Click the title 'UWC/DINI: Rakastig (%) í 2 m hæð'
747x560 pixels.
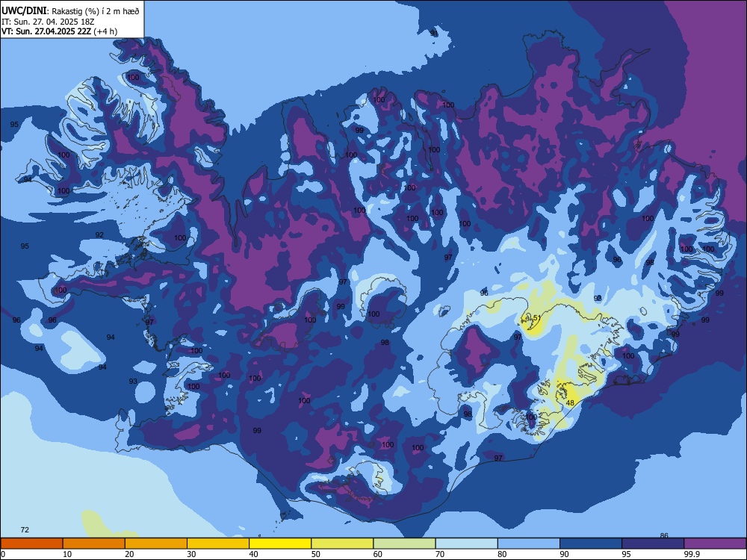70,11
